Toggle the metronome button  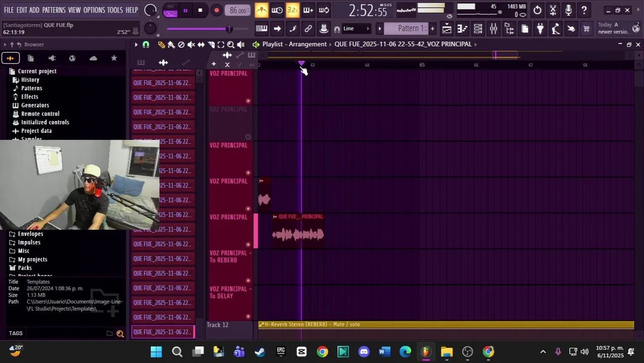tap(262, 10)
